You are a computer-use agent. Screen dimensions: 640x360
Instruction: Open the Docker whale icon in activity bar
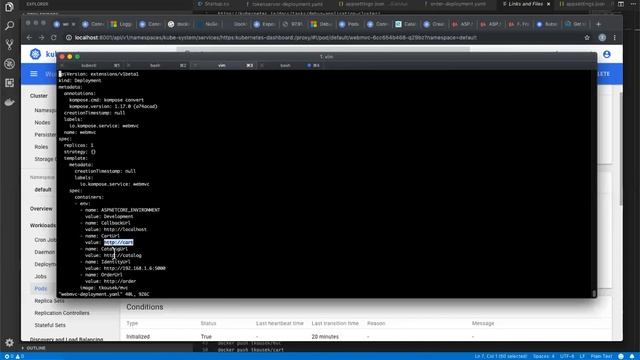click(x=9, y=102)
